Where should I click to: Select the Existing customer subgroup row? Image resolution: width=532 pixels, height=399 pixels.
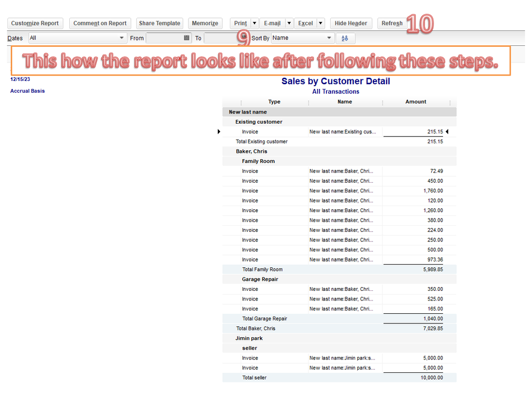tap(339, 122)
